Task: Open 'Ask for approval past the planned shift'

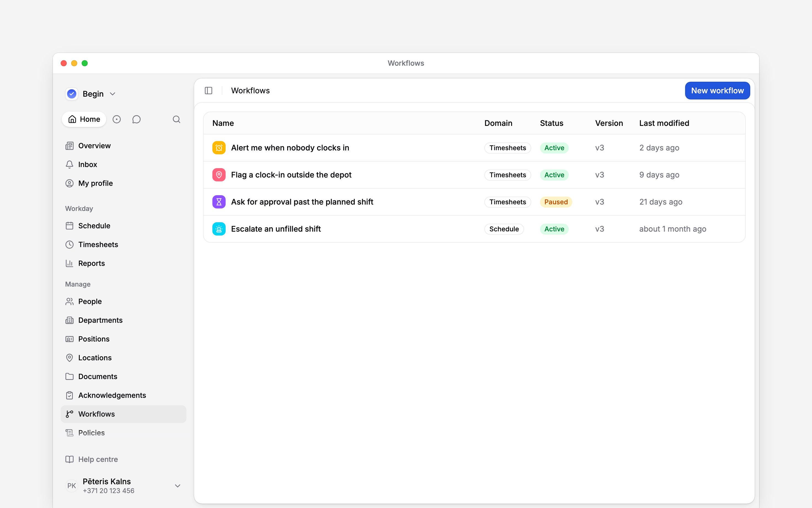Action: click(302, 202)
